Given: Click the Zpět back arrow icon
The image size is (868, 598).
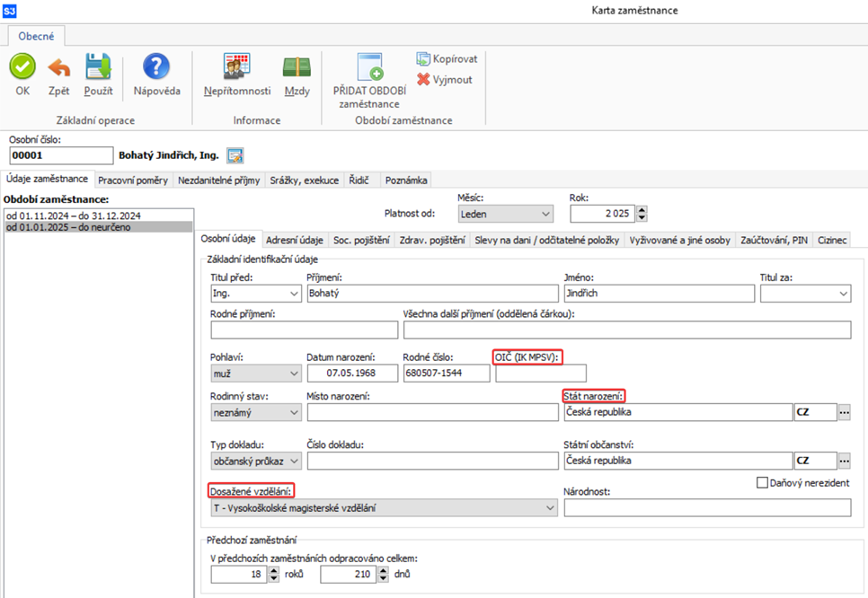Looking at the screenshot, I should click(x=59, y=67).
